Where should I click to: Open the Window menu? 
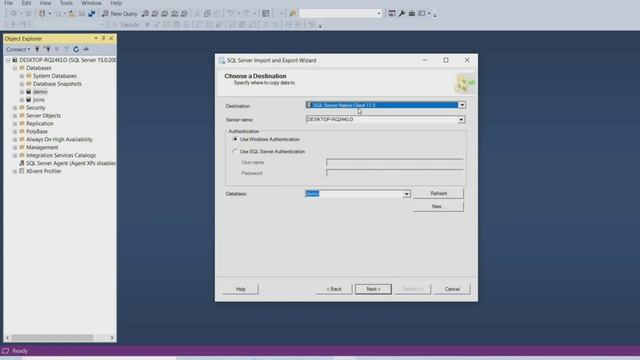coord(91,3)
